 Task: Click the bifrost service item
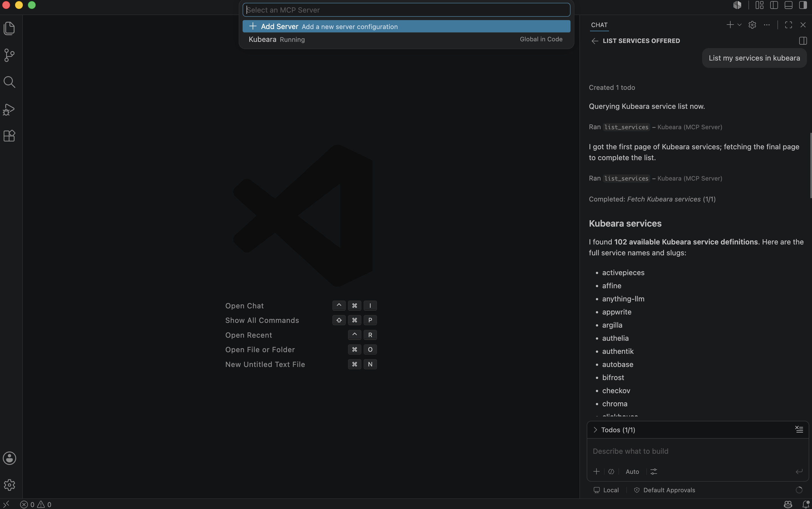[x=613, y=378]
